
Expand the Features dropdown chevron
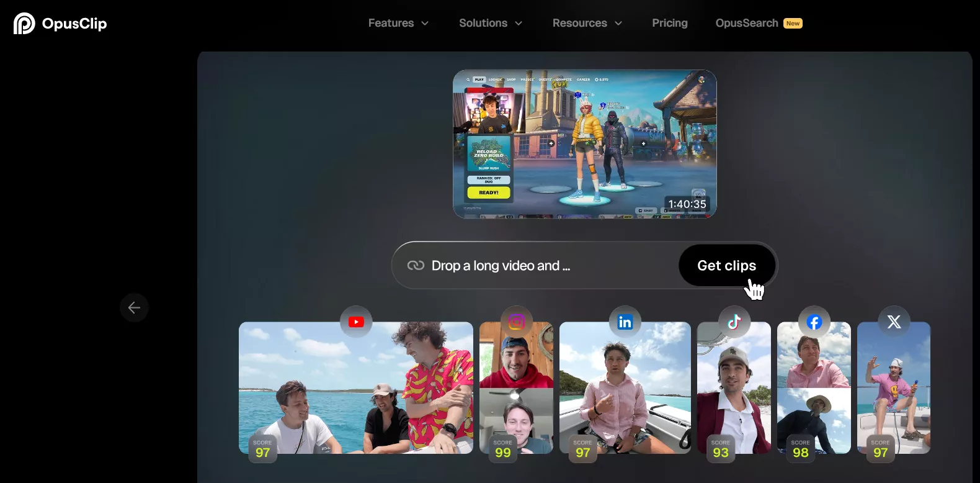pyautogui.click(x=425, y=23)
